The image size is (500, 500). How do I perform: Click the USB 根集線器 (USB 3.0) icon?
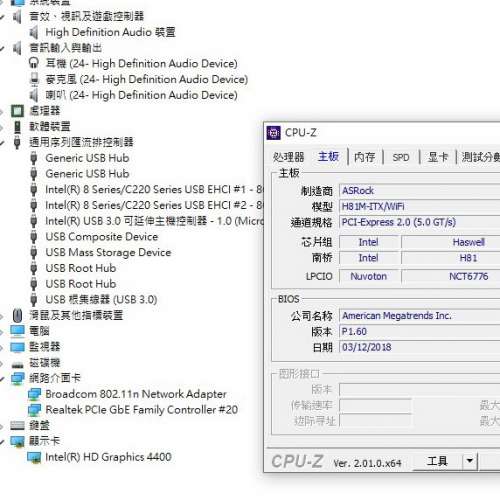pyautogui.click(x=33, y=300)
